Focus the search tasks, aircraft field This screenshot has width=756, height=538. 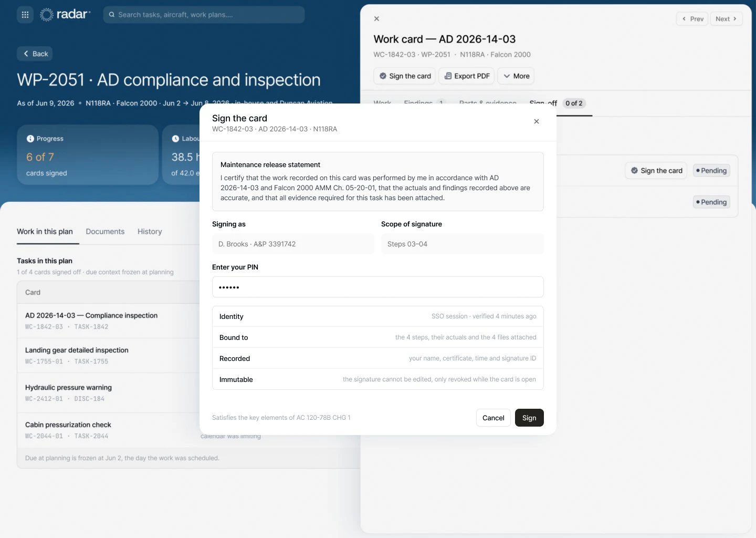[204, 15]
